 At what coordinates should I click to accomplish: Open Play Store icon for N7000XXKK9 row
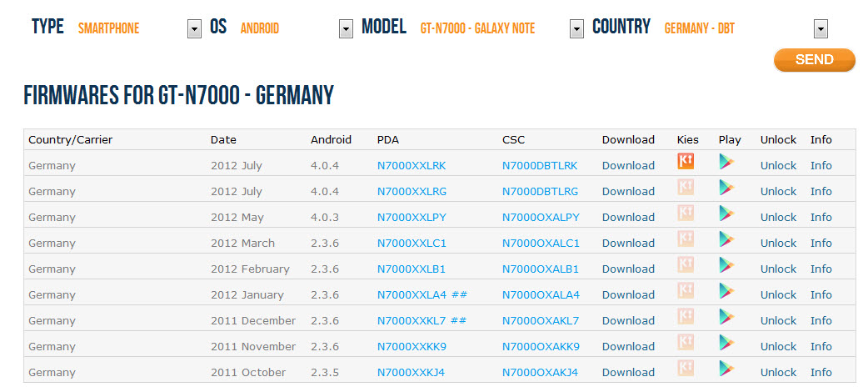(726, 343)
